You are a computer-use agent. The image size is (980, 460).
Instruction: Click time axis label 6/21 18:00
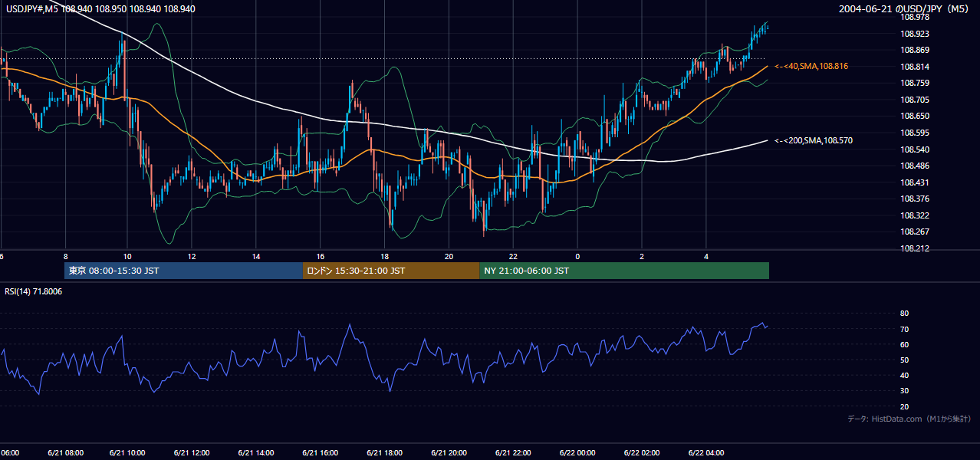point(385,452)
